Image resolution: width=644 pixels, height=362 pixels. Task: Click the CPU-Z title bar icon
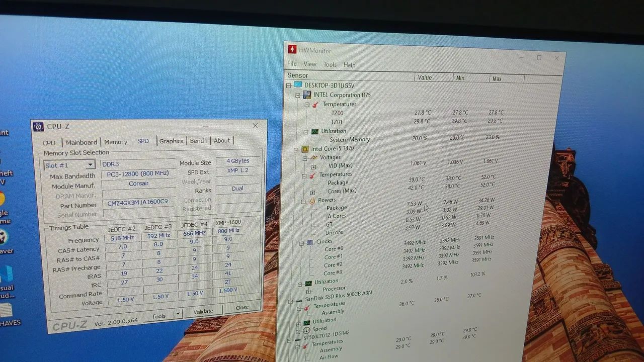(x=38, y=126)
